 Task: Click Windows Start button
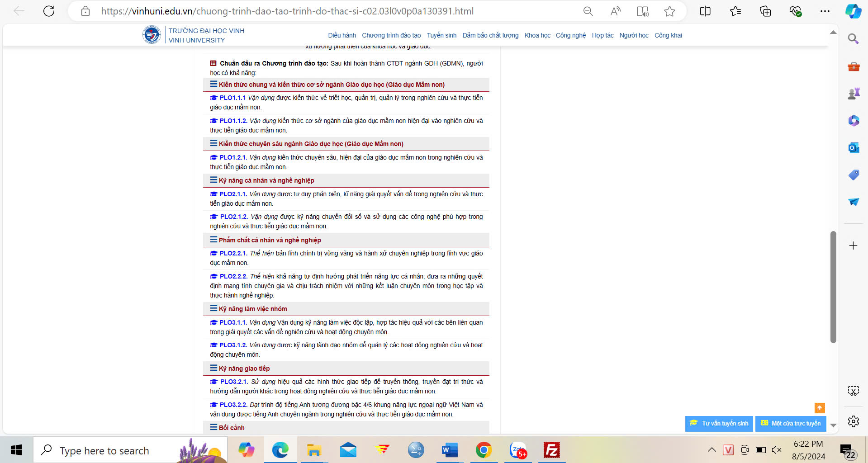(x=16, y=450)
